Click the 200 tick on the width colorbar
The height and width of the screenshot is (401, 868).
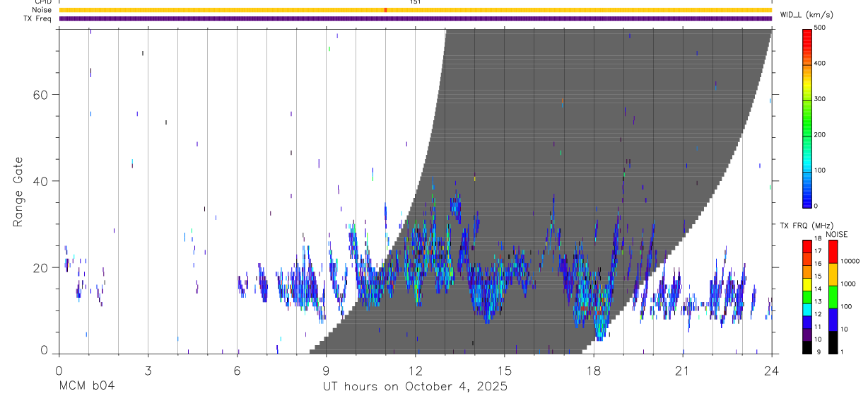tap(821, 134)
